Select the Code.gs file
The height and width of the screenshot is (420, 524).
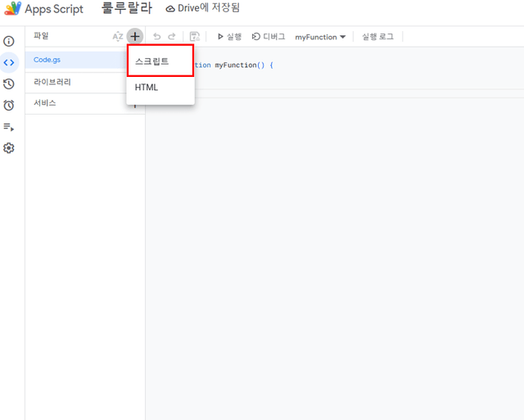47,60
